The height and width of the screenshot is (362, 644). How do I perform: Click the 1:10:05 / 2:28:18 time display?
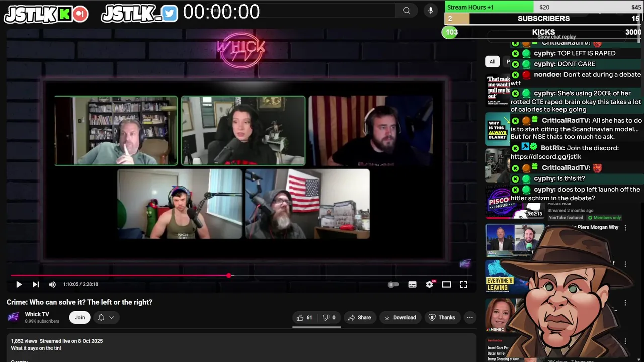80,285
